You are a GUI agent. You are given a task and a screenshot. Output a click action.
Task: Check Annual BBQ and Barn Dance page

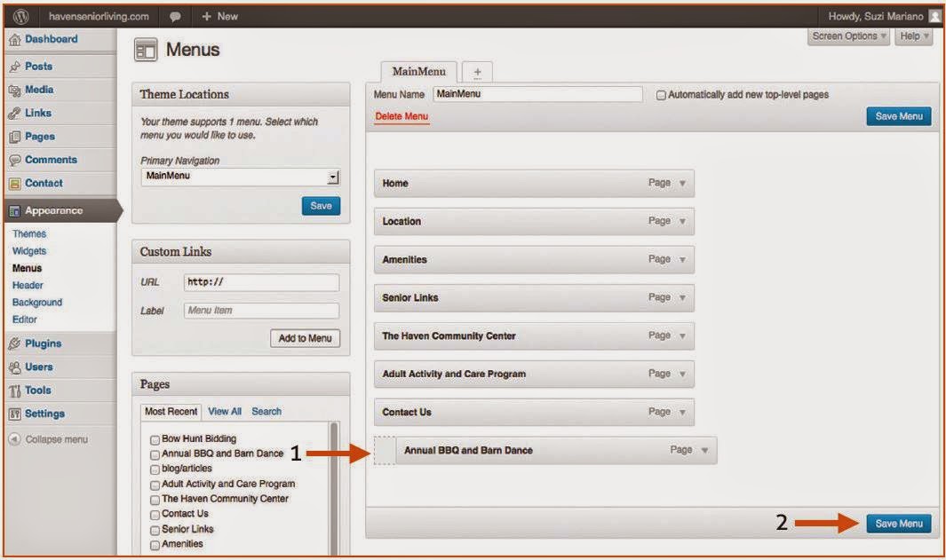pos(155,454)
